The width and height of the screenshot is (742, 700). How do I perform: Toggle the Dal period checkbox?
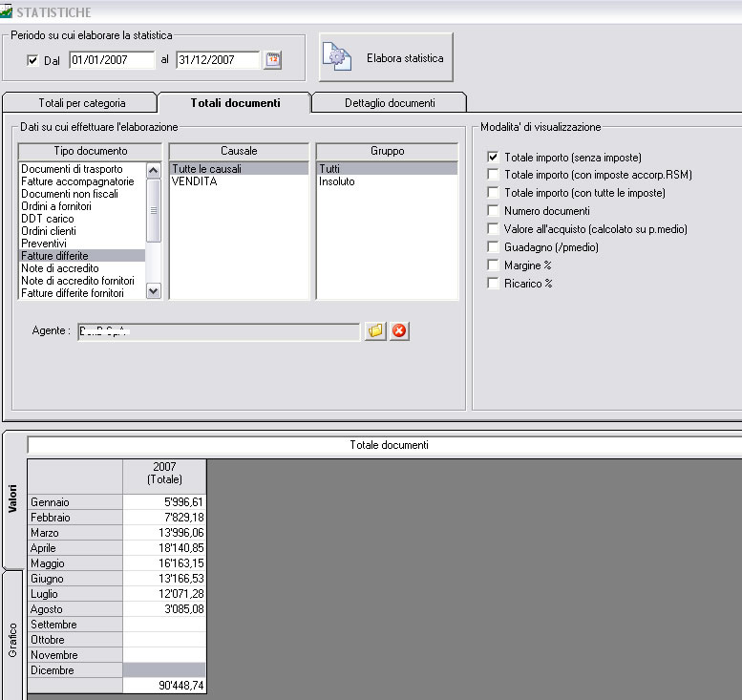coord(32,60)
